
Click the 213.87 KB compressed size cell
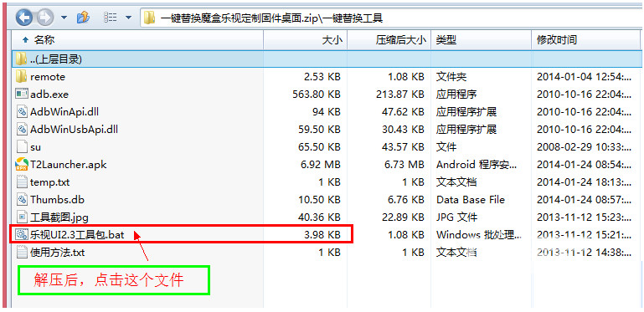point(400,95)
